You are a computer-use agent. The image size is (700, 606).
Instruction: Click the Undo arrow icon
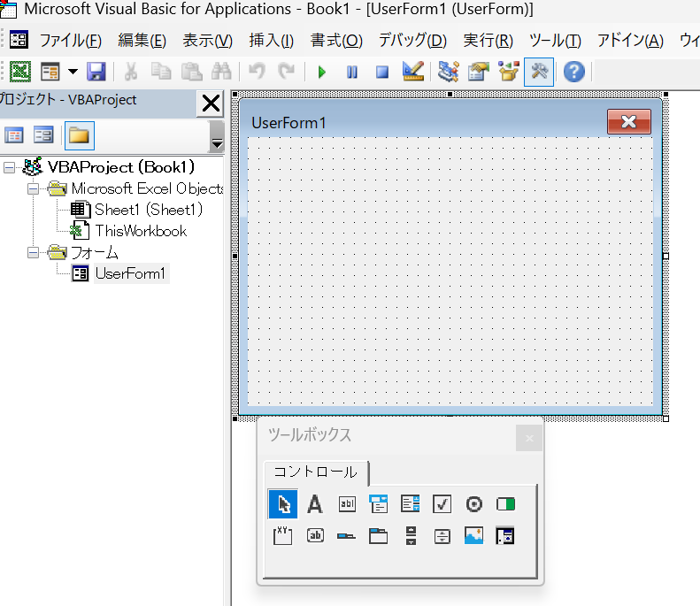tap(257, 72)
